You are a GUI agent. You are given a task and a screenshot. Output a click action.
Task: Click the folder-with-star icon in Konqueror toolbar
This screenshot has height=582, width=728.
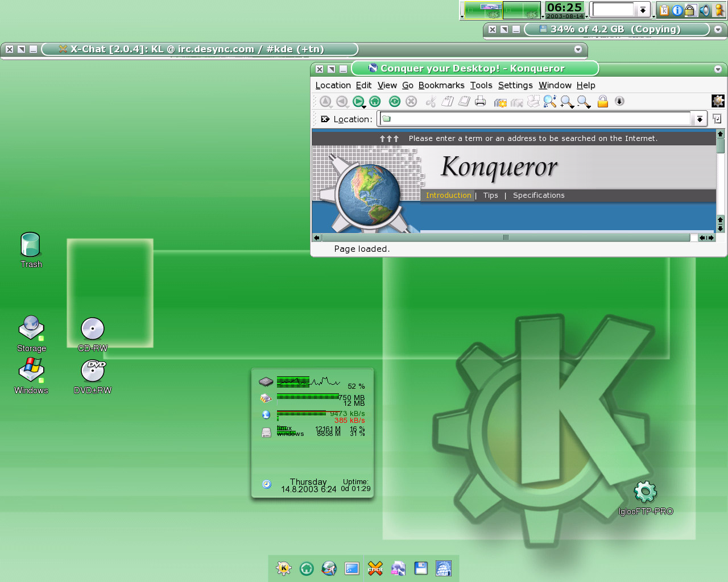click(500, 102)
